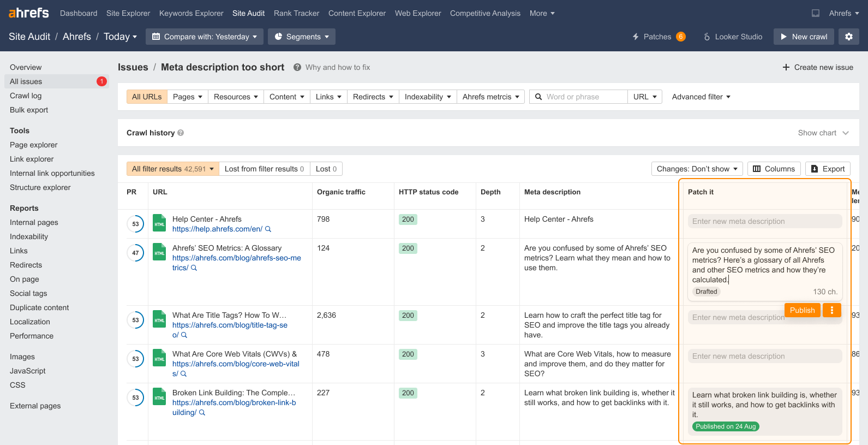Click magnifier icon beside broken-link-building URL
The image size is (868, 445).
click(x=202, y=413)
